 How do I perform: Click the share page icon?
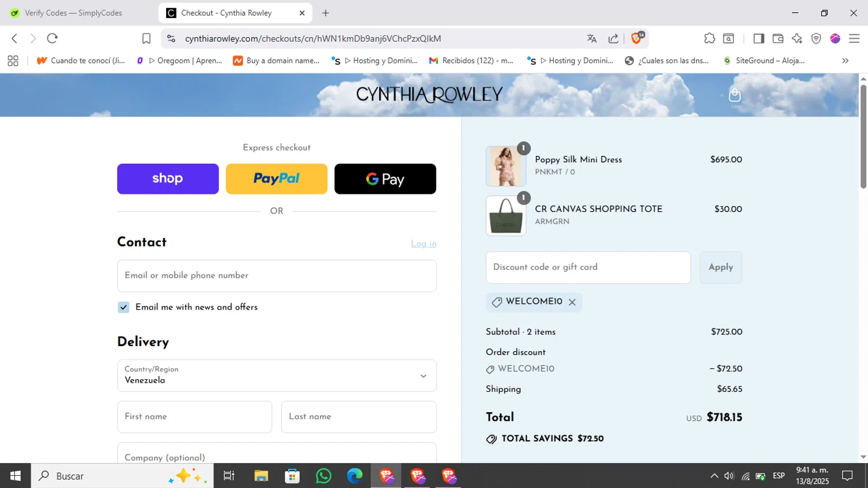click(x=613, y=38)
